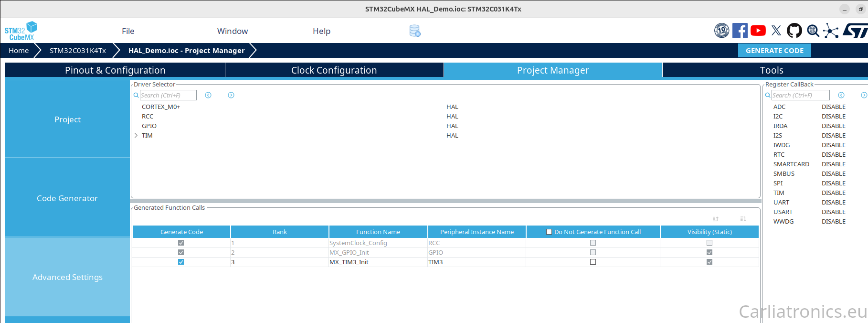The height and width of the screenshot is (323, 868).
Task: Toggle Visibility (Static) for MX_GPIO_Init
Action: pyautogui.click(x=709, y=252)
